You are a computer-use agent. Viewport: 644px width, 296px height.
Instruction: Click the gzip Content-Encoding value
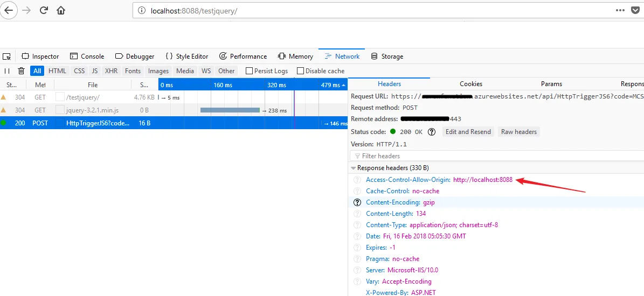(429, 202)
